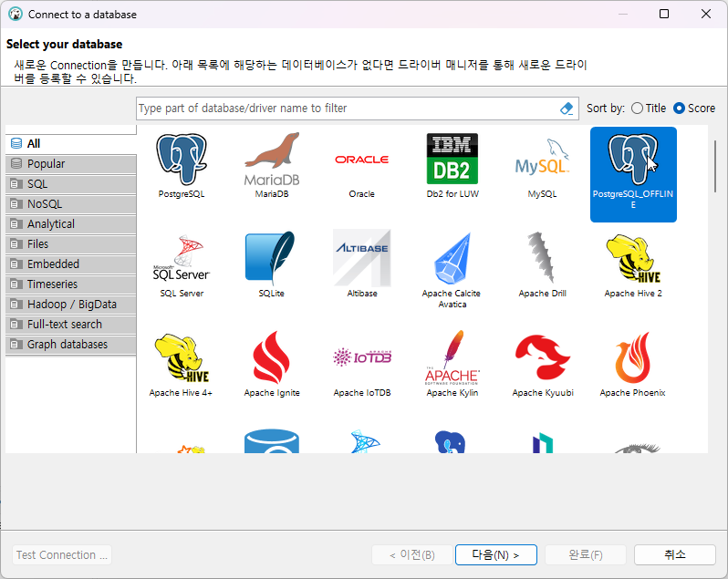Select the PostgreSQL database icon
The width and height of the screenshot is (728, 579).
[x=182, y=160]
